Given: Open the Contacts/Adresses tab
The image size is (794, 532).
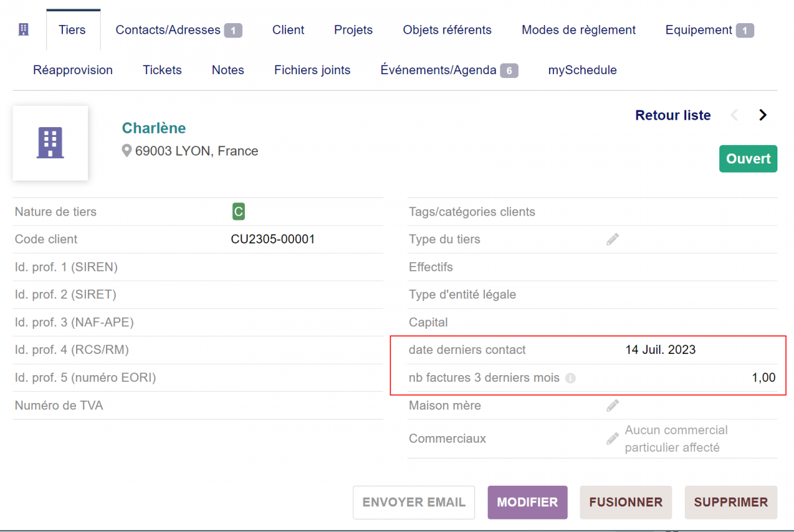Looking at the screenshot, I should tap(178, 30).
